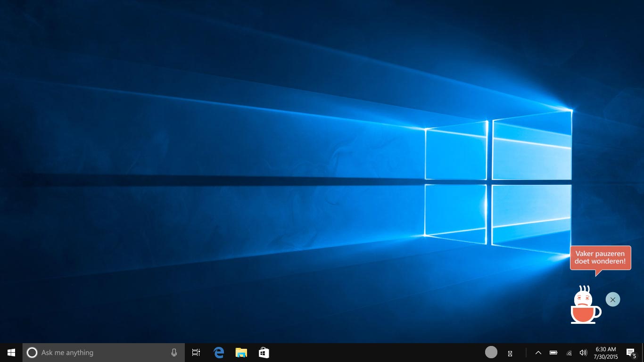This screenshot has width=644, height=362.
Task: Click the 6:30 AM clock and date
Action: [606, 353]
